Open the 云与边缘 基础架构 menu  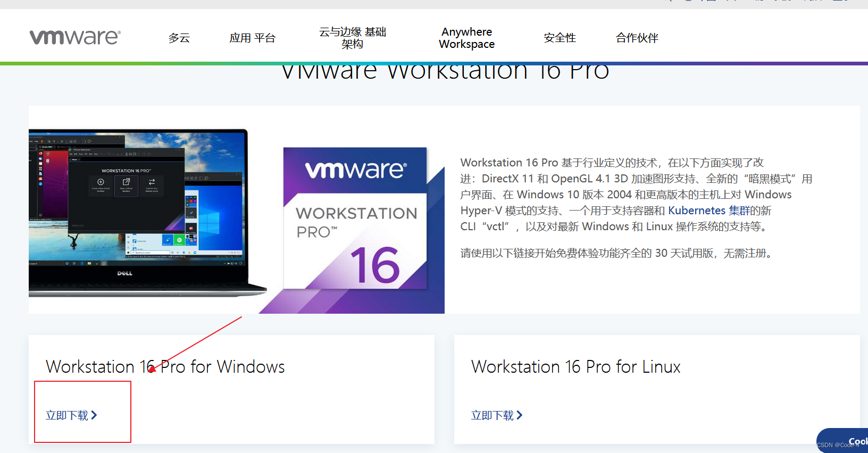[x=353, y=38]
